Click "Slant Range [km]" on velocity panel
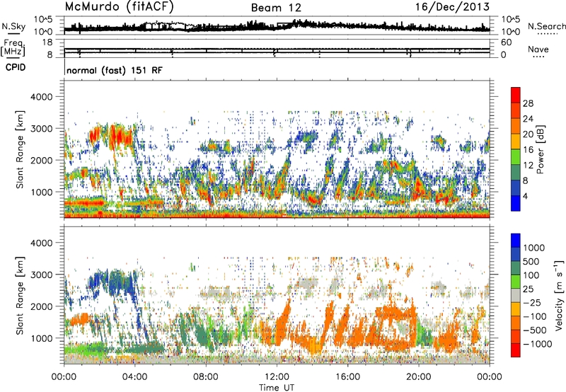The height and width of the screenshot is (392, 566). [20, 295]
